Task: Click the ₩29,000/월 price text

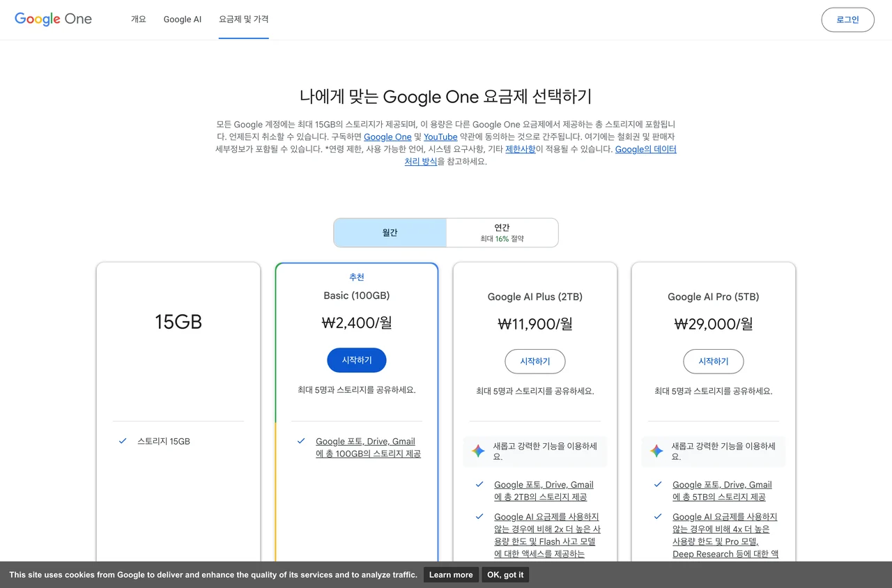Action: (x=714, y=324)
